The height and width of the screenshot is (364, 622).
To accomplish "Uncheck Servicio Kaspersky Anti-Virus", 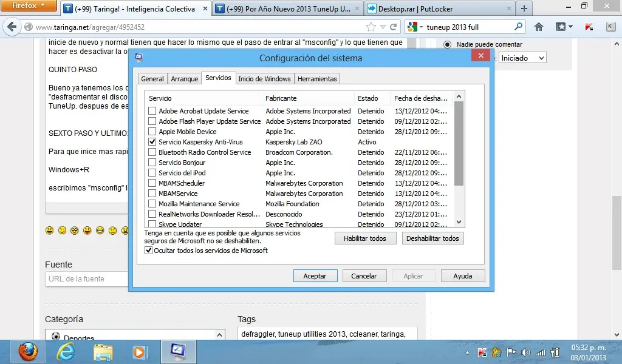I will tap(152, 142).
